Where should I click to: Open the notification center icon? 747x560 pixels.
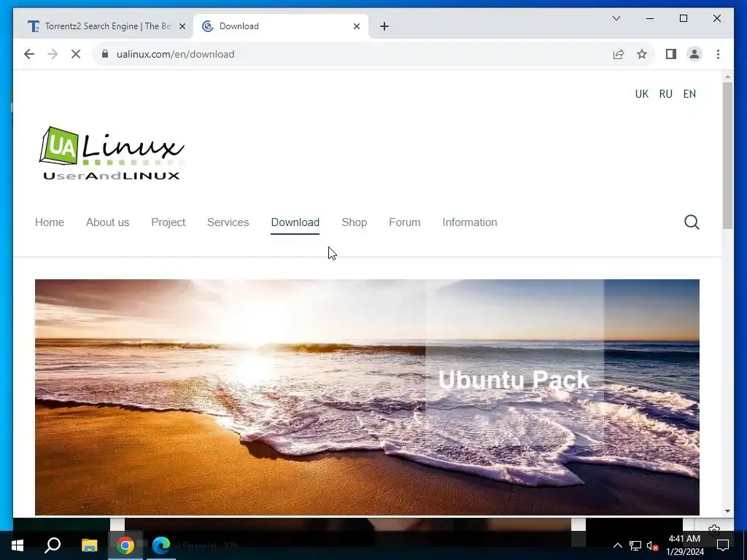tap(723, 545)
